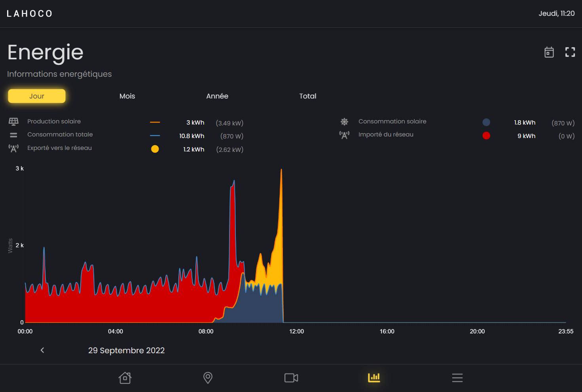Click the Consommation totale legend label

(x=60, y=134)
